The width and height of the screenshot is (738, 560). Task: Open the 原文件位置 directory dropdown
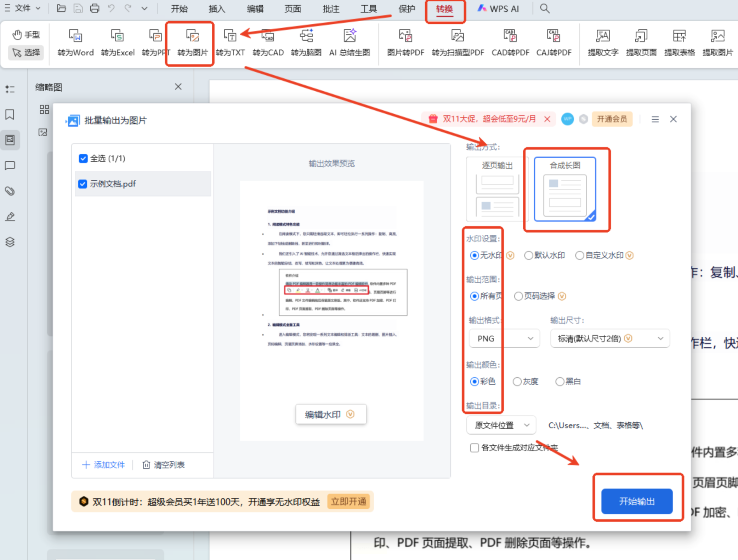coord(501,425)
